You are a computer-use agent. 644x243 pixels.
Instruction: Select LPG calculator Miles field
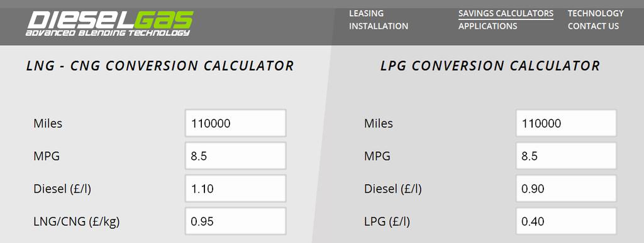pos(566,123)
